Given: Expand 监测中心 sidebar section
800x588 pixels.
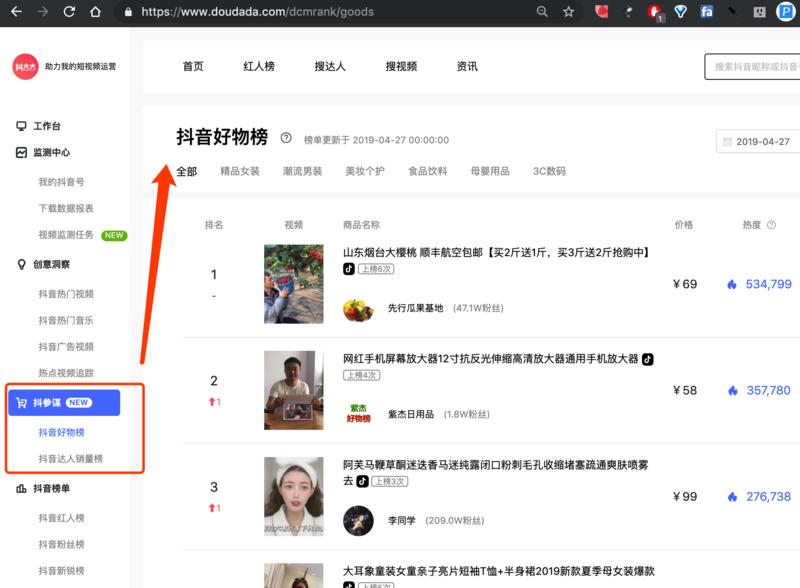Looking at the screenshot, I should [51, 152].
